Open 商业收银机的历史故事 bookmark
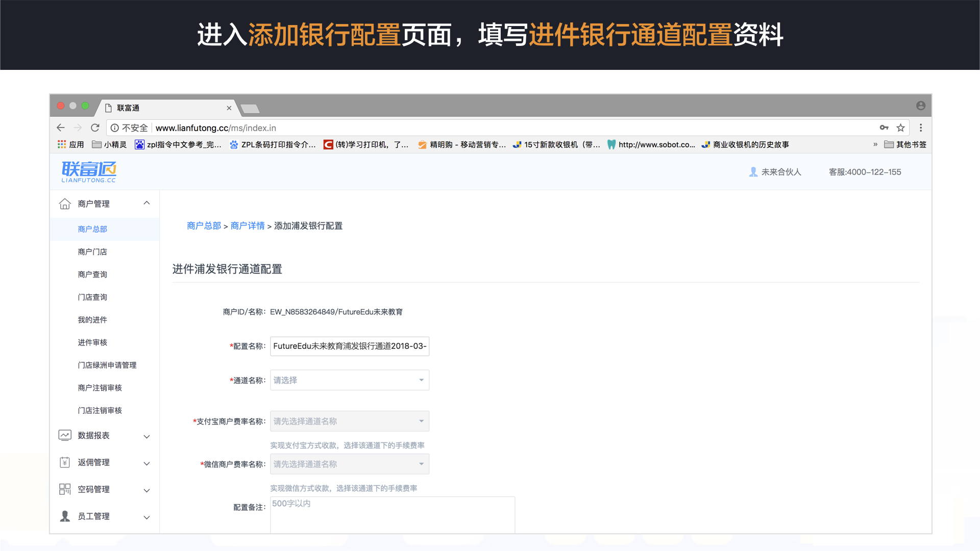This screenshot has height=551, width=980. [x=745, y=144]
